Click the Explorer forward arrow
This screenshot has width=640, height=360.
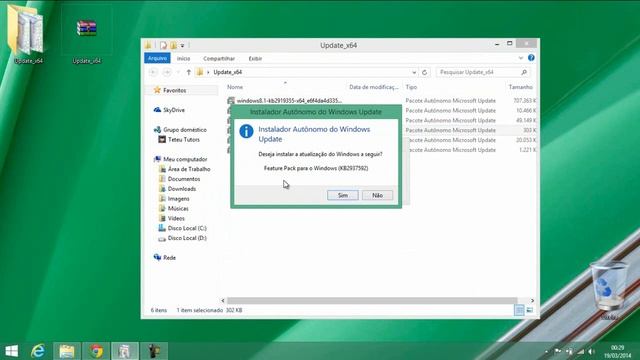coord(167,72)
